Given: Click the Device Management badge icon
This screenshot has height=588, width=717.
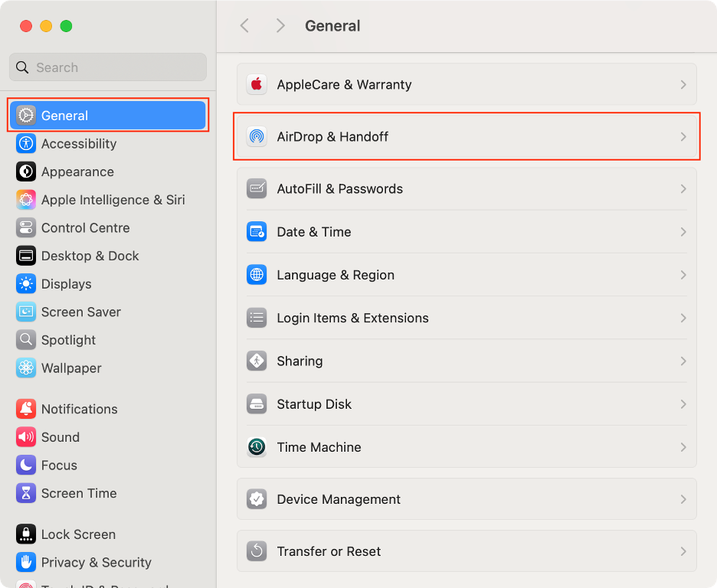Looking at the screenshot, I should [257, 499].
